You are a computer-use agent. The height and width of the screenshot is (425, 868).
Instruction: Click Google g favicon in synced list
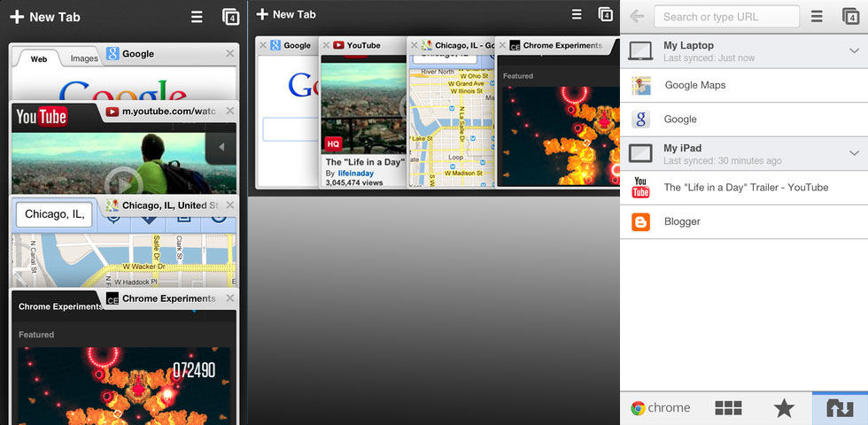click(641, 120)
